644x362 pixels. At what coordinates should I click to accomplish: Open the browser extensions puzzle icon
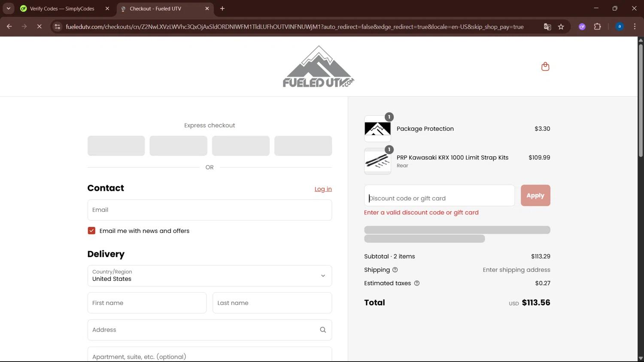point(597,27)
